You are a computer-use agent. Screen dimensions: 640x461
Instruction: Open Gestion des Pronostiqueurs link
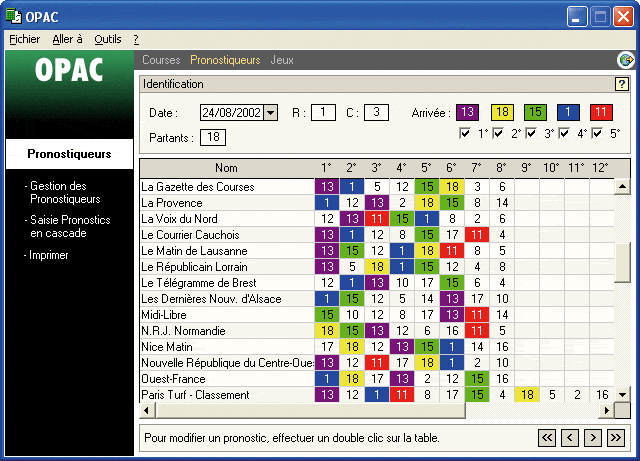pyautogui.click(x=65, y=192)
